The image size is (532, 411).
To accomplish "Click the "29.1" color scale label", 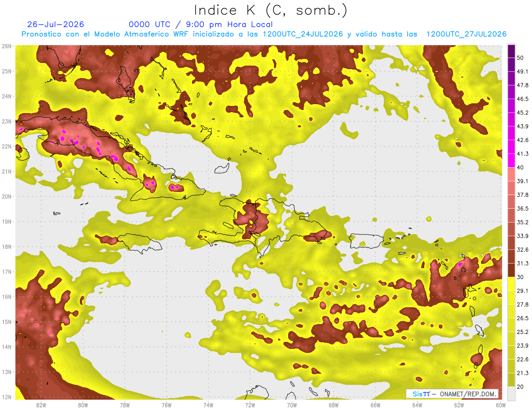I will tap(523, 290).
